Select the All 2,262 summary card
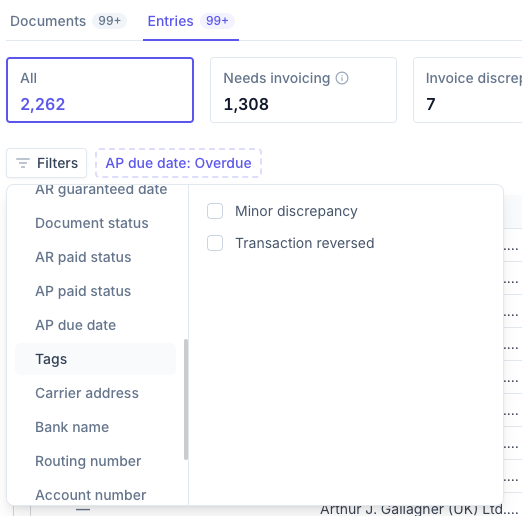 [100, 90]
